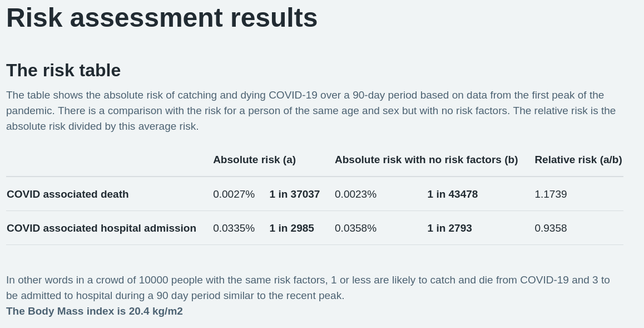
Task: Click the 0.0335% hospital admission risk
Action: point(234,228)
